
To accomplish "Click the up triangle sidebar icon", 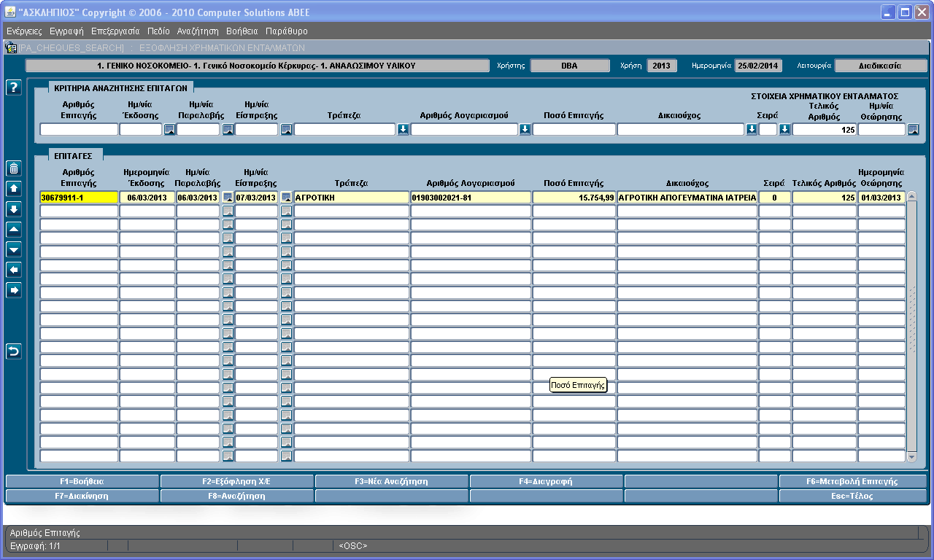I will [13, 230].
